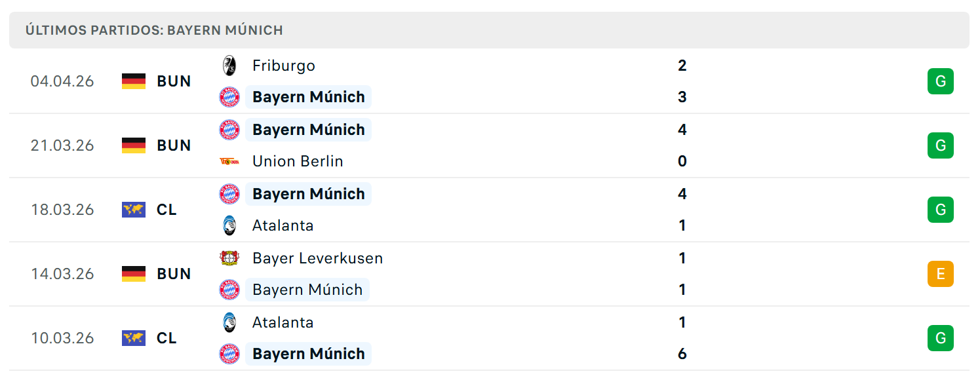Click the orange E draw badge

click(x=941, y=274)
